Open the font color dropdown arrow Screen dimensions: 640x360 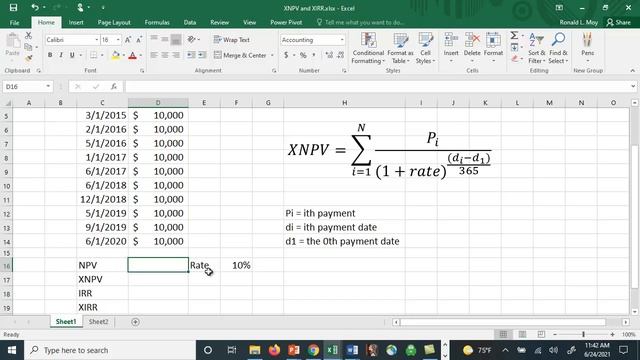(140, 55)
